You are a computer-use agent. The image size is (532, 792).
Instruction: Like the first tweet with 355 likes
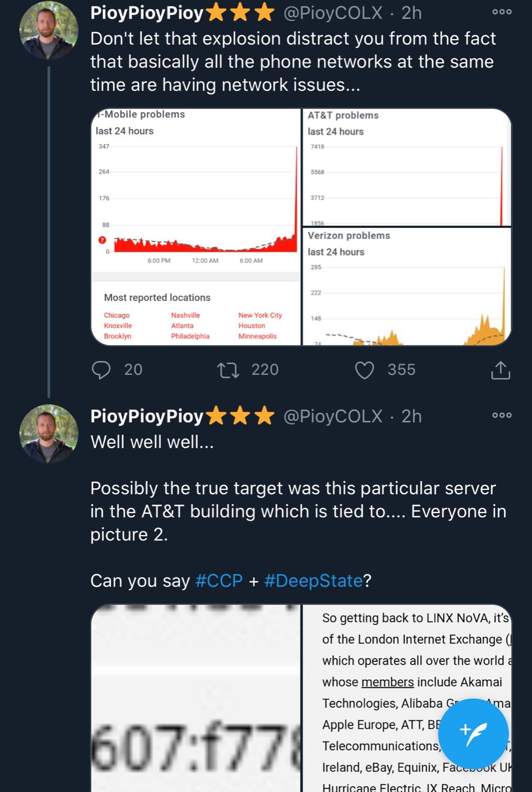pyautogui.click(x=364, y=370)
